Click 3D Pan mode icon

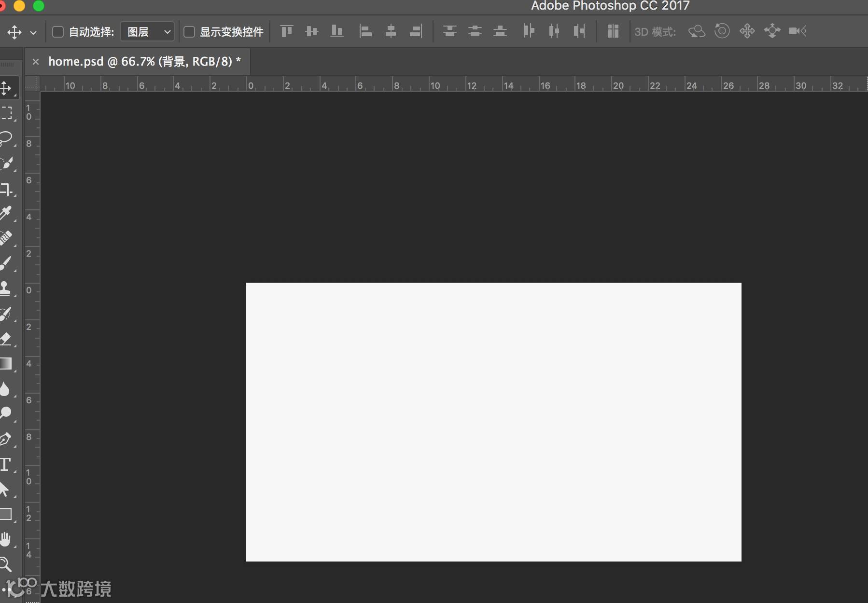747,31
